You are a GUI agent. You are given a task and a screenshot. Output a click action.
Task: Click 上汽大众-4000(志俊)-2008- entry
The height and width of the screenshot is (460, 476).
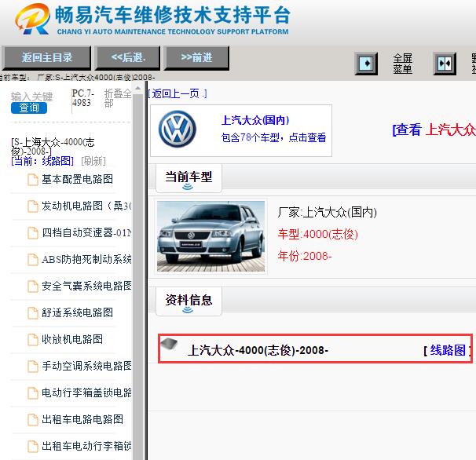click(x=258, y=350)
